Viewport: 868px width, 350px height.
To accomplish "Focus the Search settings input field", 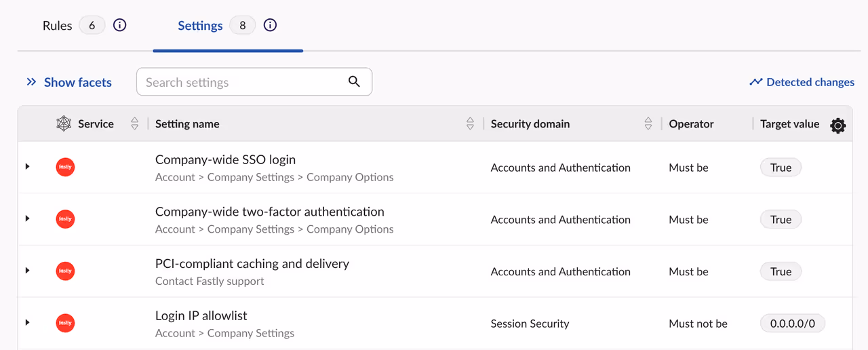I will 241,82.
